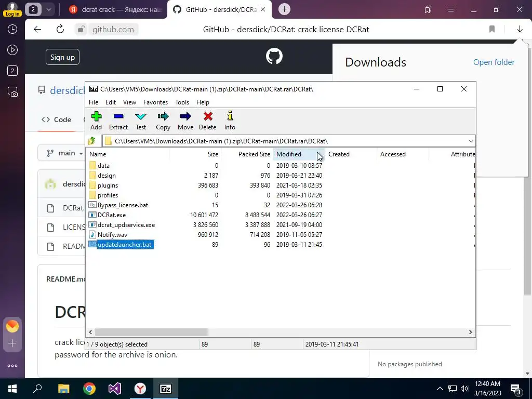
Task: Open the Favorites menu in 7-Zip
Action: pyautogui.click(x=155, y=102)
